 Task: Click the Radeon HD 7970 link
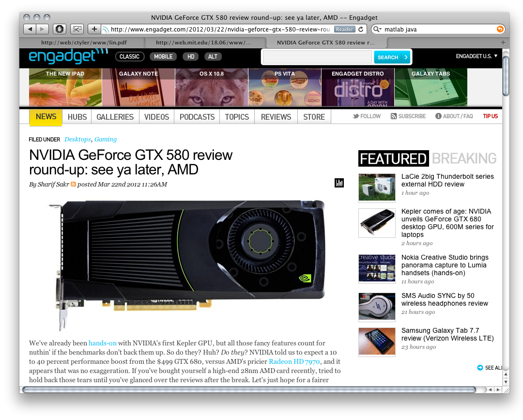click(294, 361)
